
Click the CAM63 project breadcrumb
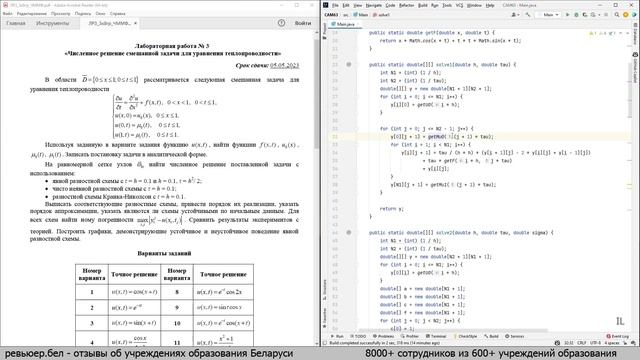[x=331, y=15]
